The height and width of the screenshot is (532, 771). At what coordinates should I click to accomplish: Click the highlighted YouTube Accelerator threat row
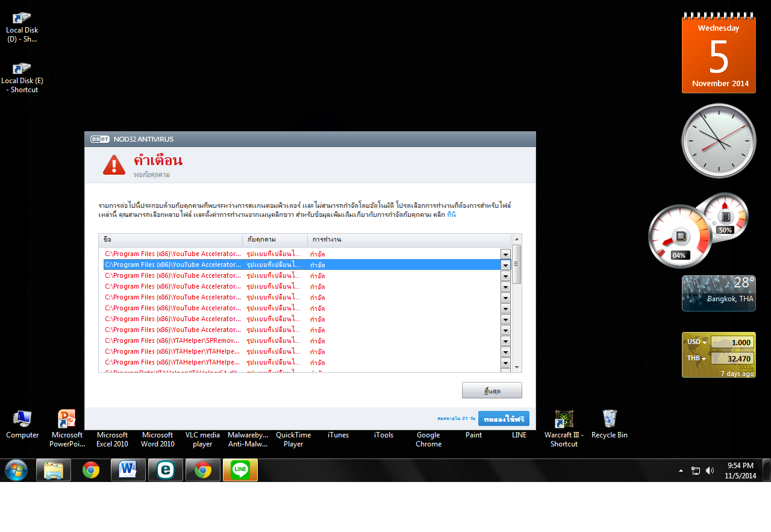pos(307,265)
